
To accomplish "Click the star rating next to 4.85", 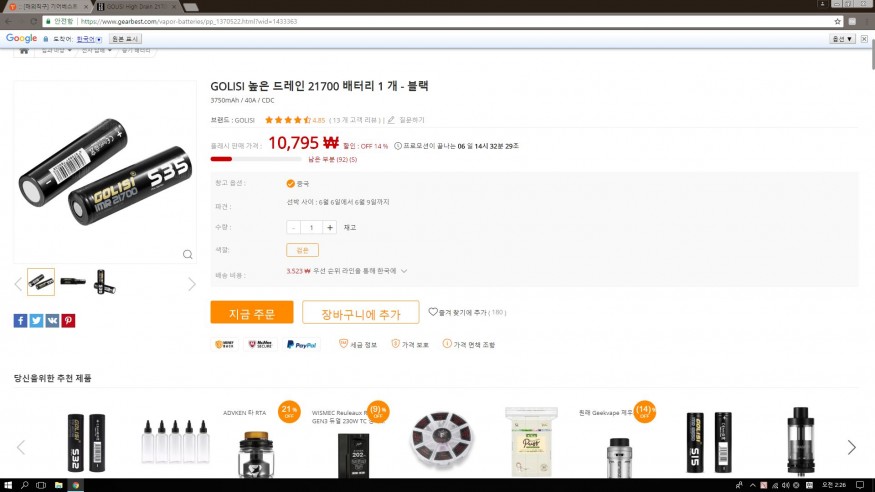I will pyautogui.click(x=288, y=120).
